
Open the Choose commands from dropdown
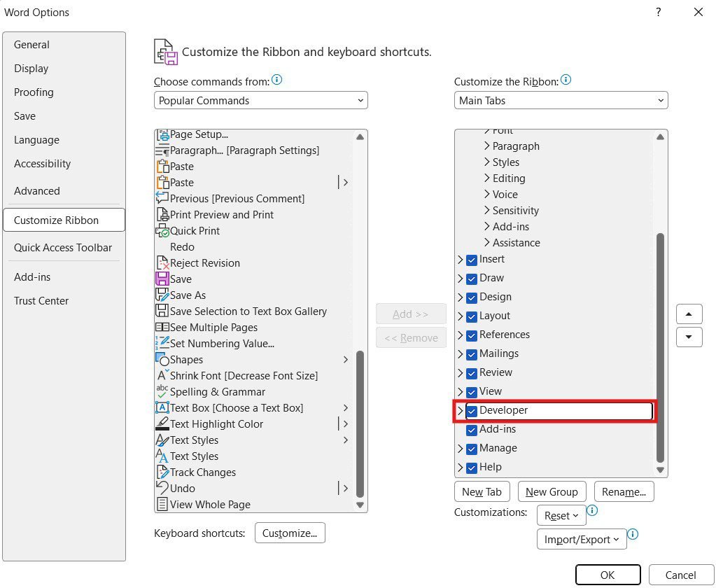(x=261, y=100)
